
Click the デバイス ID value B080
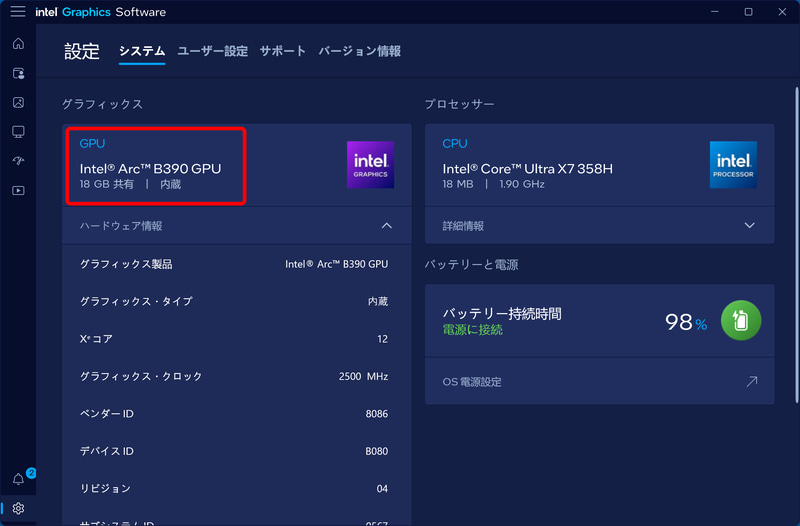(377, 452)
